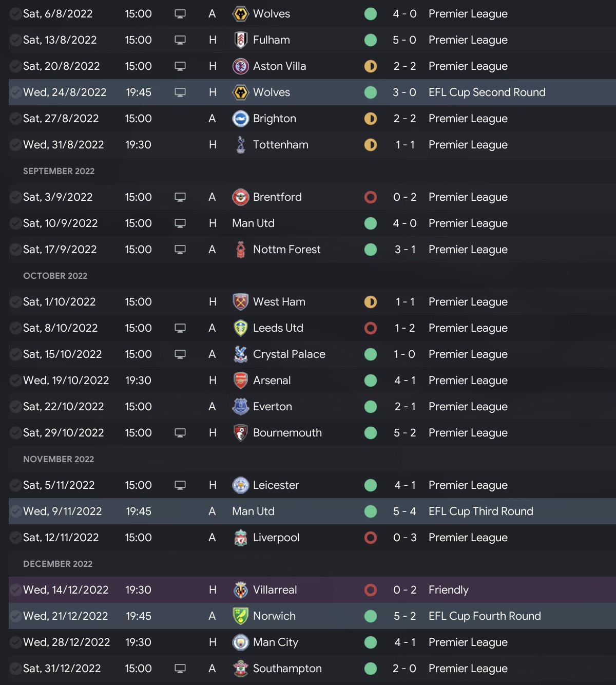Click the green win indicator for Arsenal match
This screenshot has height=685, width=616.
pyautogui.click(x=371, y=380)
